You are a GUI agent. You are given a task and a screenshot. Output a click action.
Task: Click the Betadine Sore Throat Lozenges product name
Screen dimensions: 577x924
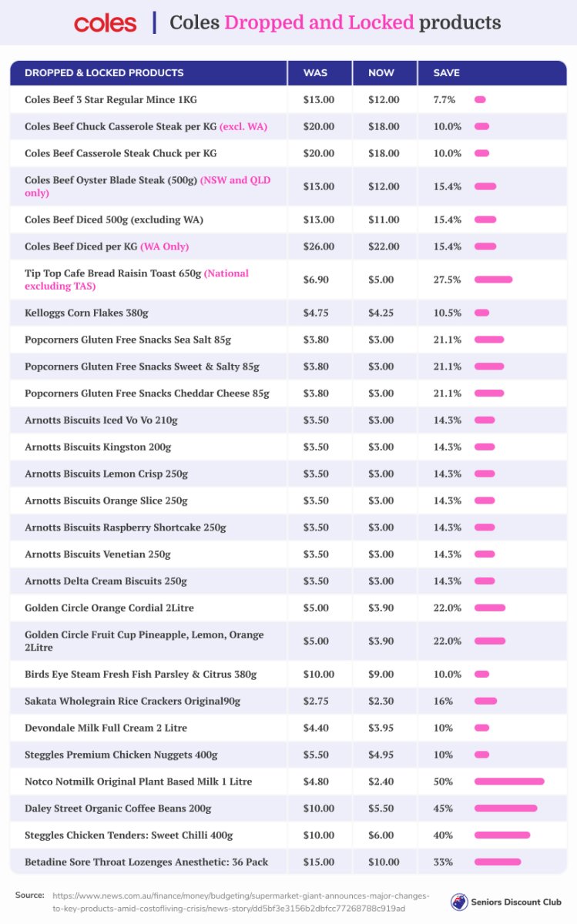pos(146,862)
